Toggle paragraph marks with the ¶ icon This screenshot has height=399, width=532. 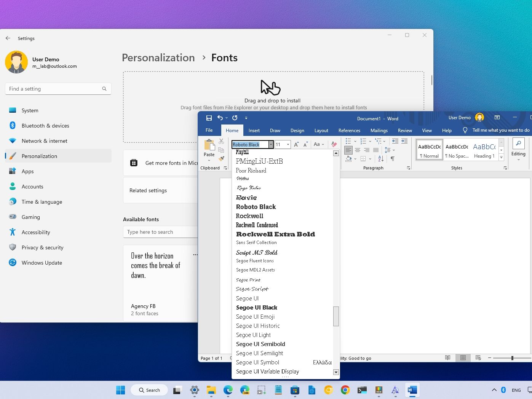tap(392, 158)
